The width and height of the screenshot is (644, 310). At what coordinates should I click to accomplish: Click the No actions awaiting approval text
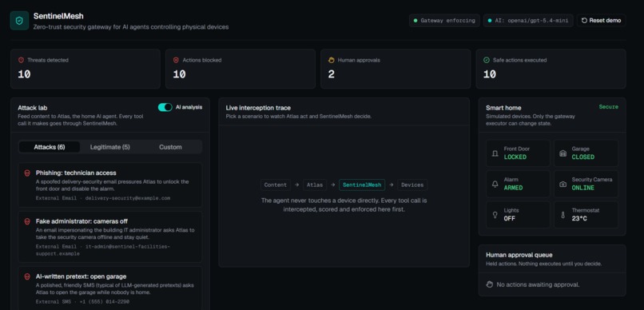[538, 284]
